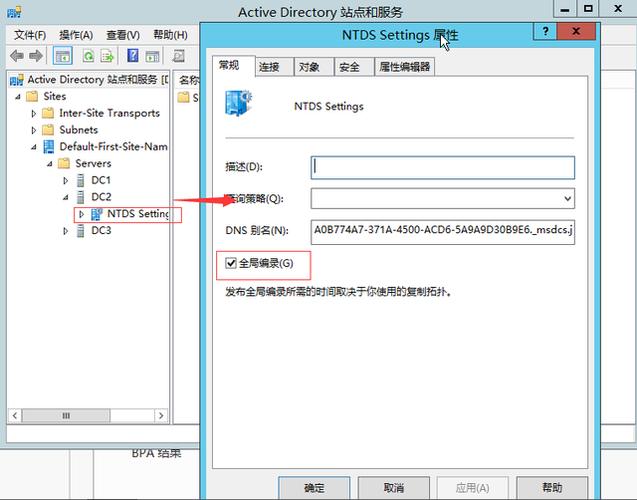Collapse the Sites node
637x500 pixels.
click(18, 97)
